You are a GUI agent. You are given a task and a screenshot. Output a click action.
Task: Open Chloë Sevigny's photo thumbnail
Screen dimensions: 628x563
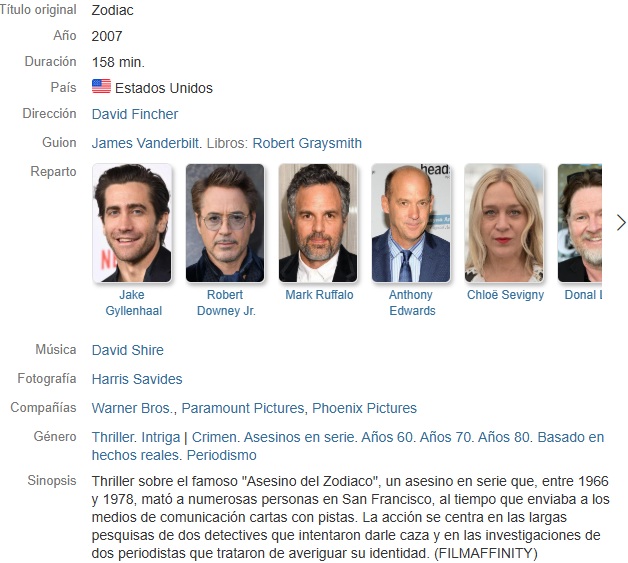(x=504, y=223)
